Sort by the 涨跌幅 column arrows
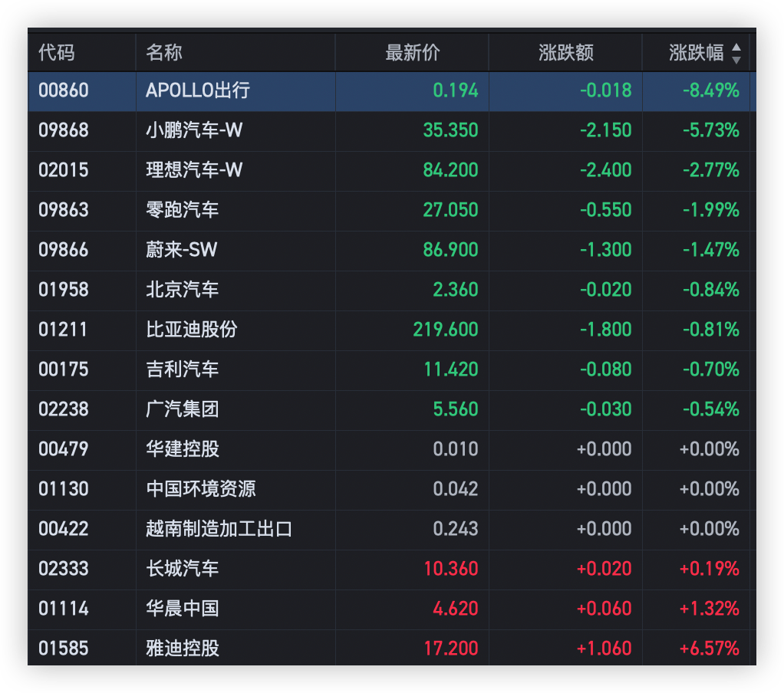The height and width of the screenshot is (693, 784). 736,53
